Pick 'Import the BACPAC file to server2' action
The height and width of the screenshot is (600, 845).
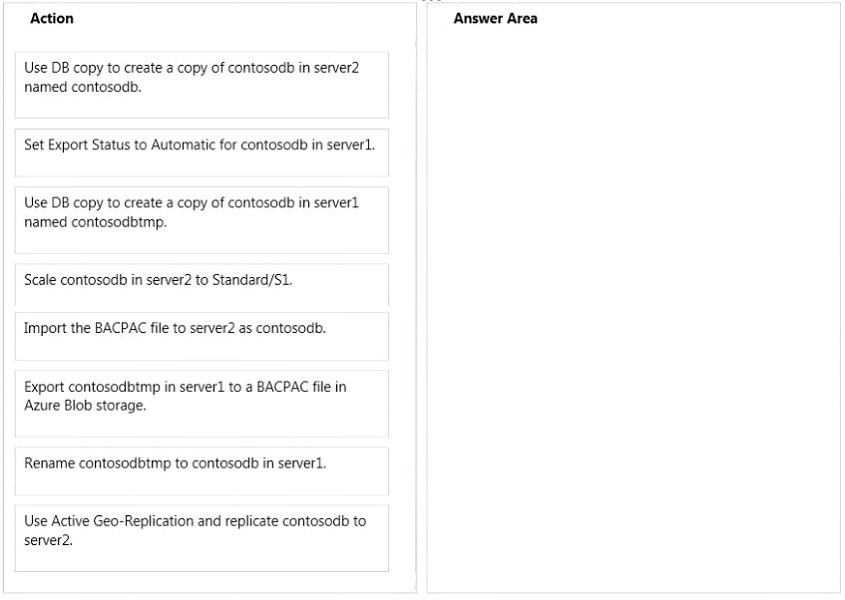coord(202,336)
